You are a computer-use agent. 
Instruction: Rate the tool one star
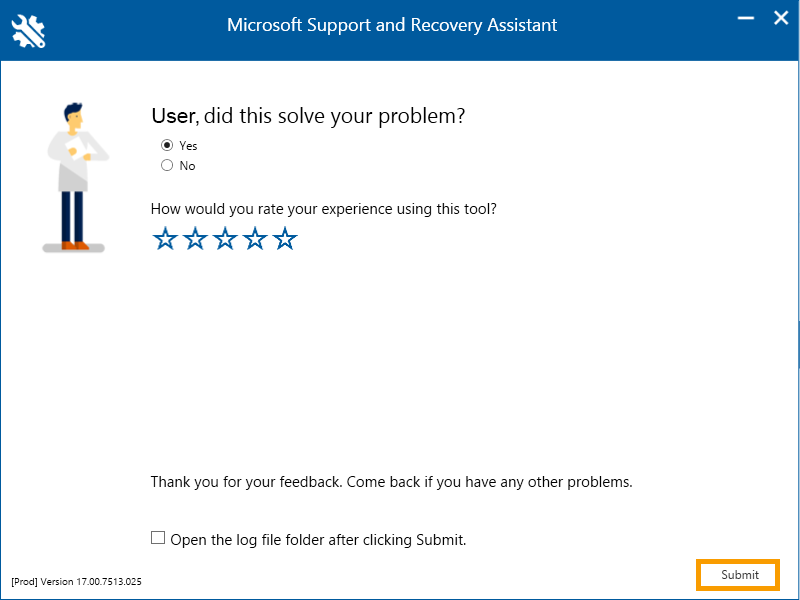tap(165, 238)
